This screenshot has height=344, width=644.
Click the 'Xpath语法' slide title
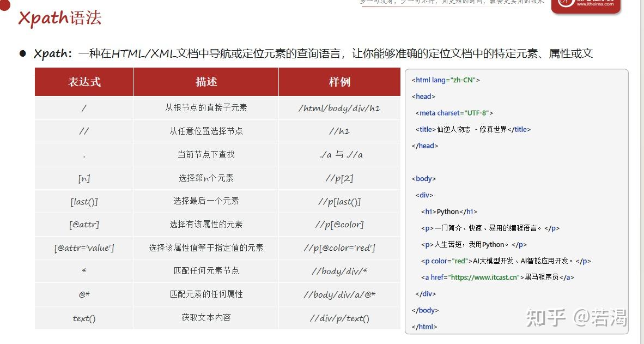point(59,18)
